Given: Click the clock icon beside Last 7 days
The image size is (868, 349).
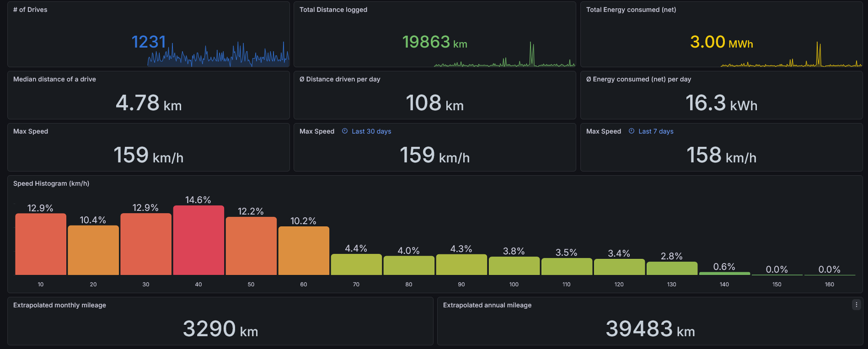Looking at the screenshot, I should [632, 131].
